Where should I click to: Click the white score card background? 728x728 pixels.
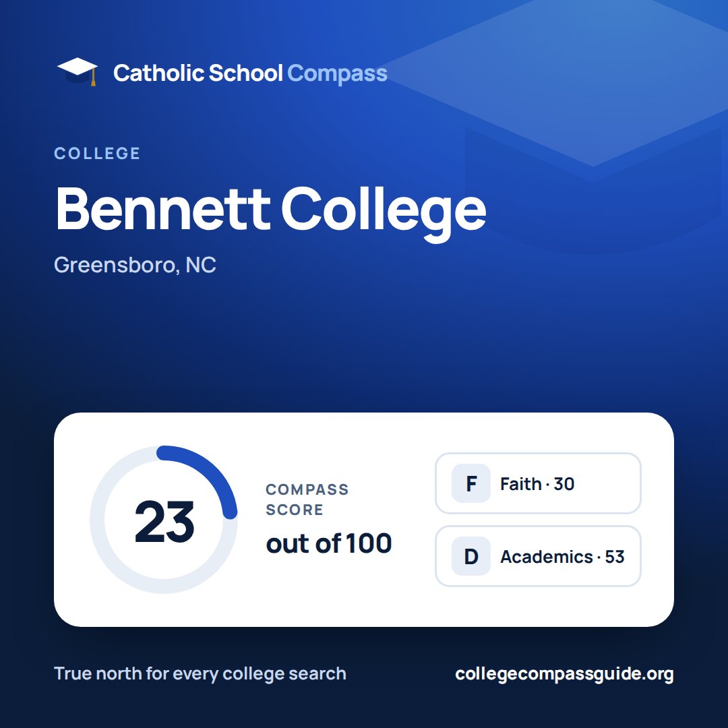[x=364, y=520]
